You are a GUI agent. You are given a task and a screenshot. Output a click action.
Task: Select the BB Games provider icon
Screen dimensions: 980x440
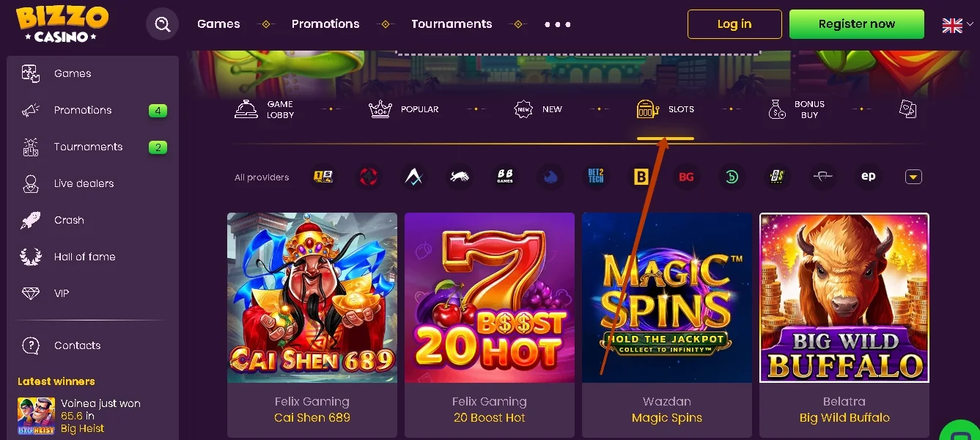(505, 177)
